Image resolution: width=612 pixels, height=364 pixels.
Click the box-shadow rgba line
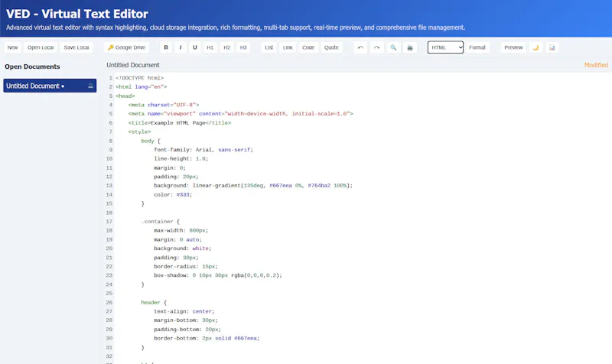(x=218, y=275)
